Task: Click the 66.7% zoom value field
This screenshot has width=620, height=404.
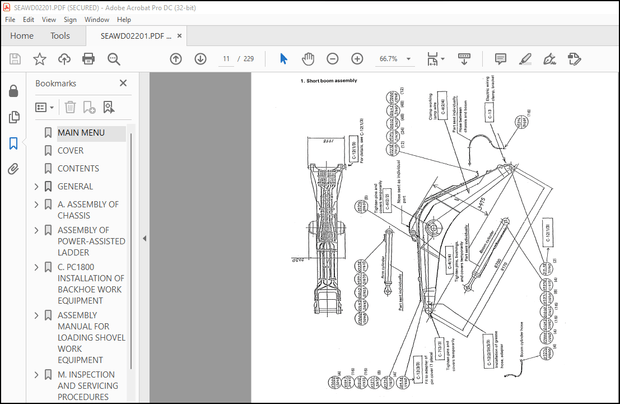Action: tap(388, 59)
